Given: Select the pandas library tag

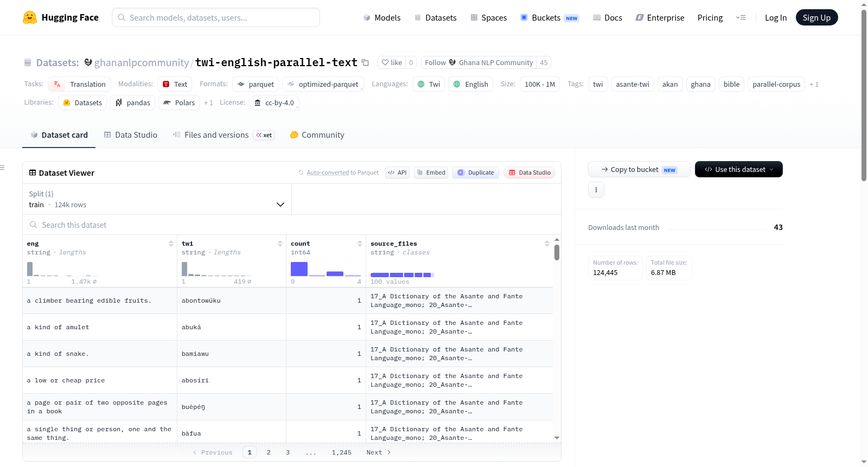Looking at the screenshot, I should [133, 103].
